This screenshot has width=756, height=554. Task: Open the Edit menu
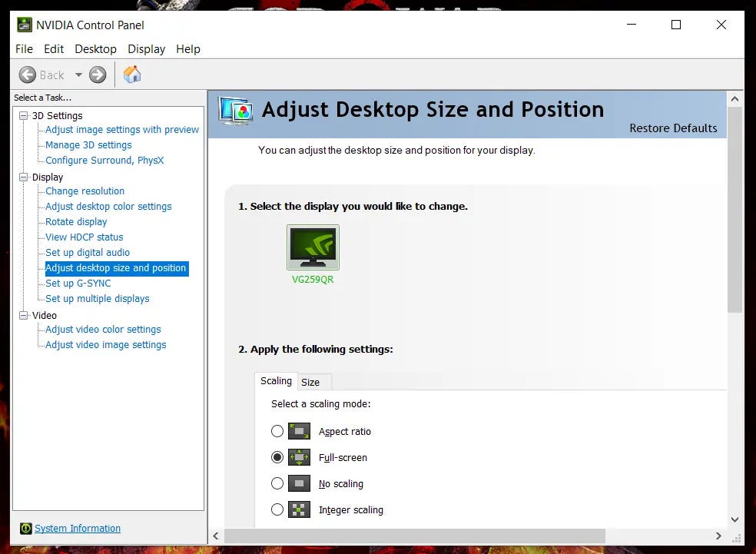[x=54, y=49]
